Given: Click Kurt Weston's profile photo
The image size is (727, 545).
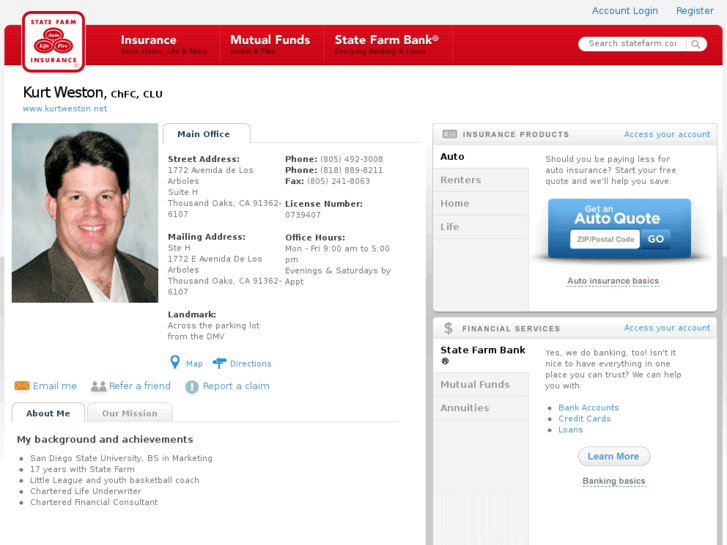Looking at the screenshot, I should [85, 213].
